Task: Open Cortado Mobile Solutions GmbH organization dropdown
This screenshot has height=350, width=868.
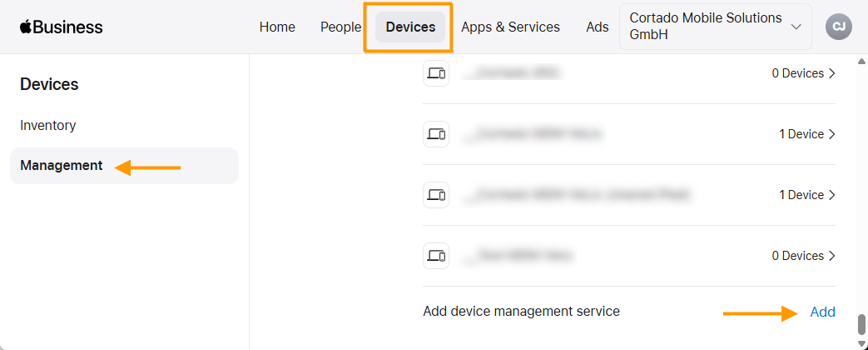Action: point(715,27)
